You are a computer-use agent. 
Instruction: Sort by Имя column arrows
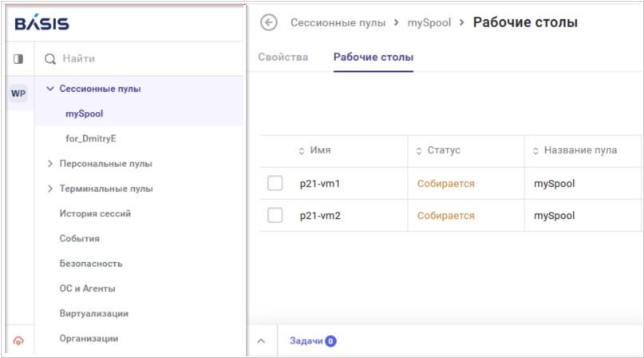tap(302, 151)
